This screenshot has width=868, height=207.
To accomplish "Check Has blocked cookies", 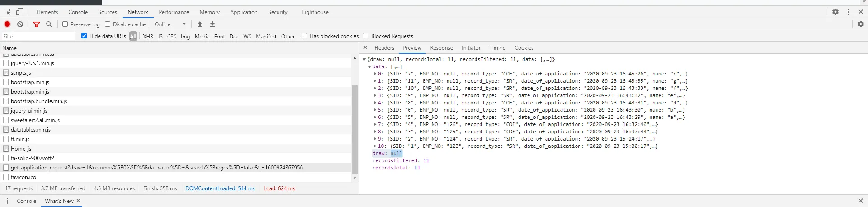I will click(x=304, y=36).
